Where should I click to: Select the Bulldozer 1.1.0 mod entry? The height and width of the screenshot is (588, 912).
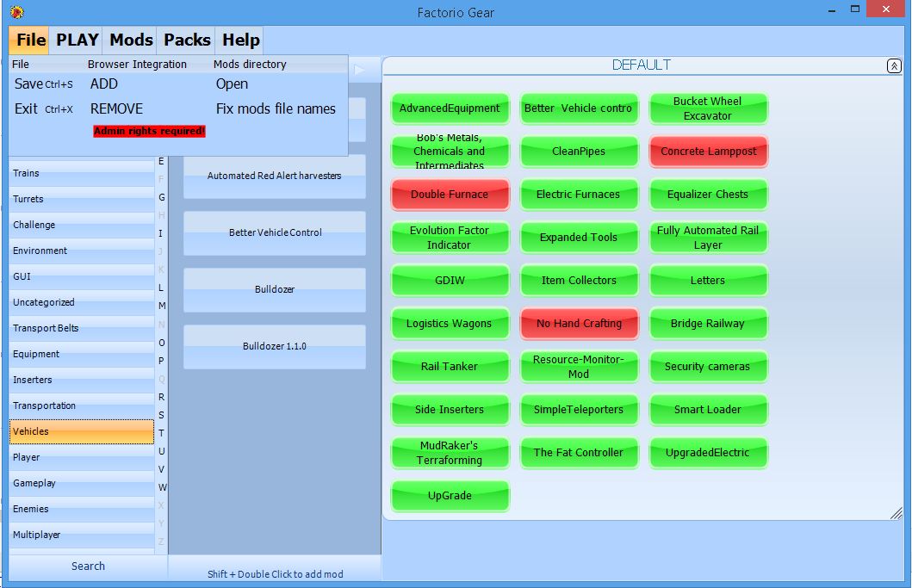coord(274,346)
